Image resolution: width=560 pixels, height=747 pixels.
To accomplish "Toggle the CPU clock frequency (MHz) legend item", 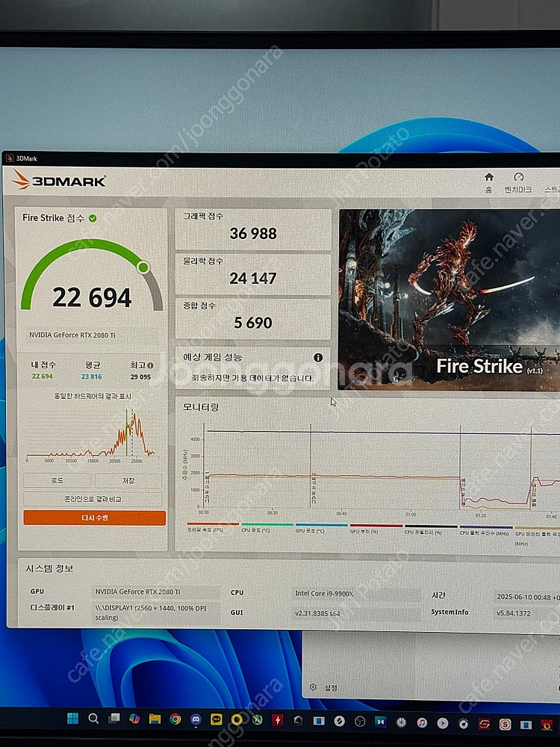I will coord(486,530).
